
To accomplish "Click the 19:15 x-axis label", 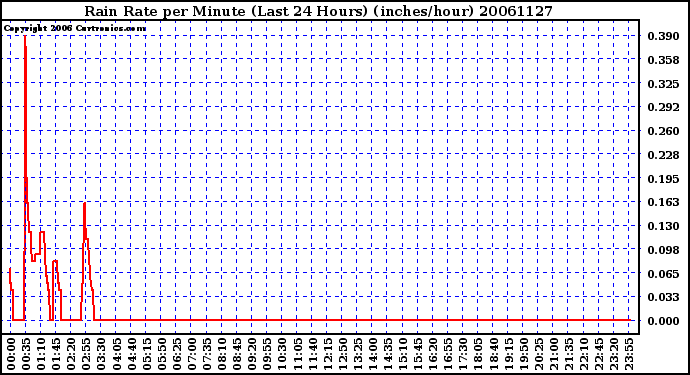I will [x=508, y=354].
